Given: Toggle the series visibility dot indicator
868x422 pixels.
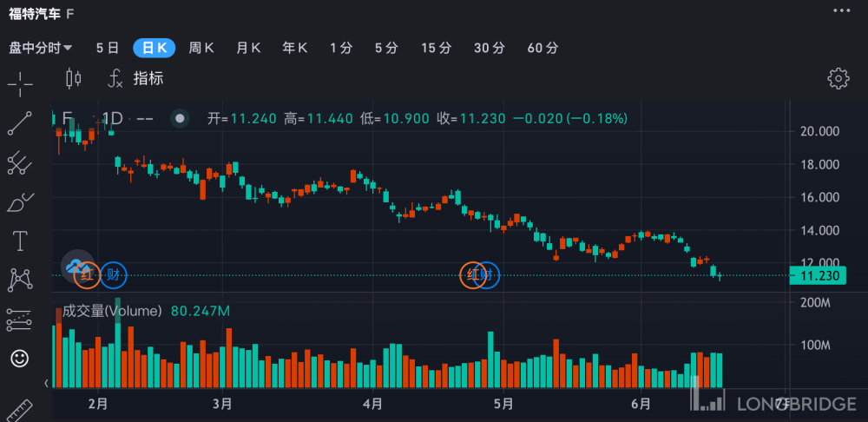Looking at the screenshot, I should click(180, 119).
